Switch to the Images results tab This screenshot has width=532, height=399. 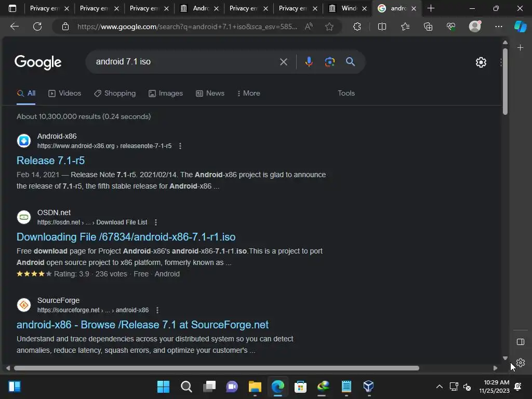point(166,94)
